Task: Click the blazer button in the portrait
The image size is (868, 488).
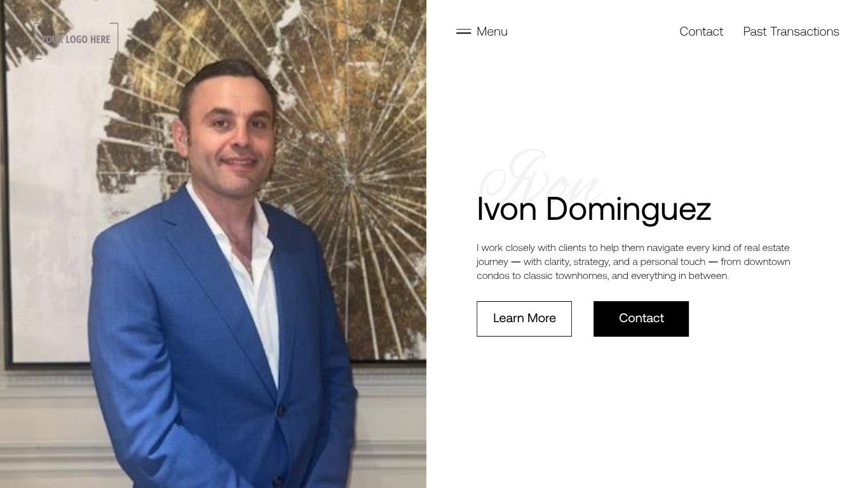Action: tap(280, 410)
